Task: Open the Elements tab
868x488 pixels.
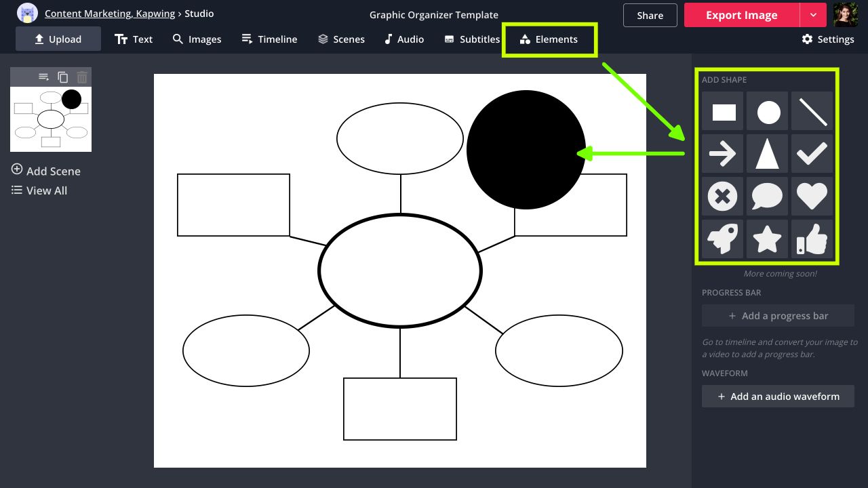Action: 549,39
